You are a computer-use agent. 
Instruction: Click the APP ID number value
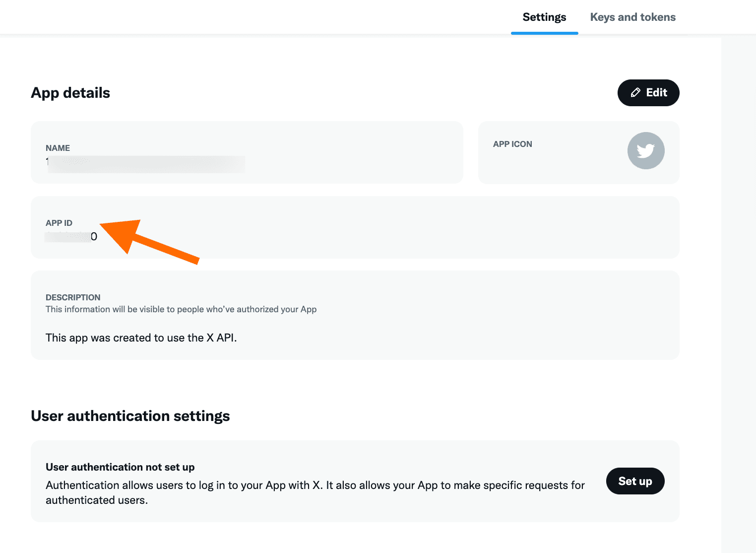(x=71, y=237)
